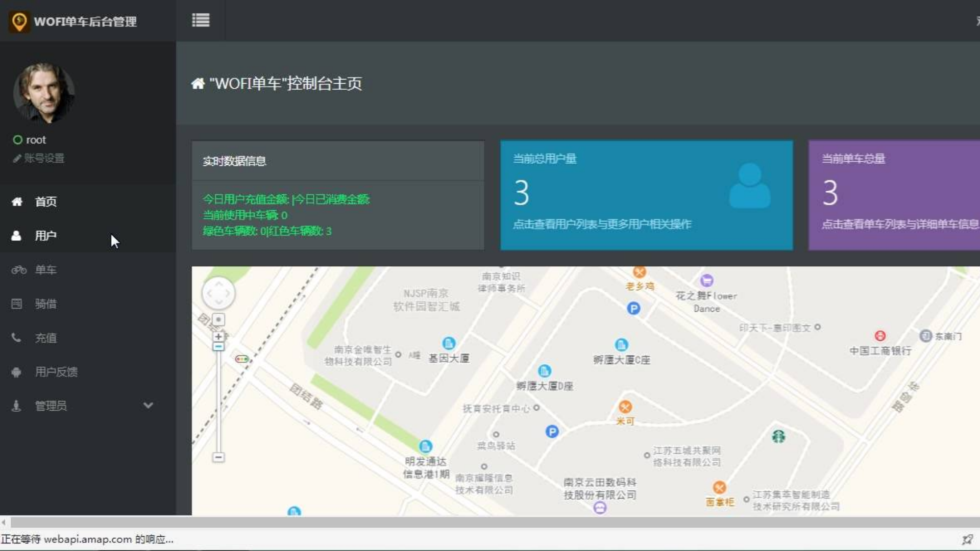The width and height of the screenshot is (980, 551).
Task: Click bottom minus button of zoom slider
Action: [x=218, y=457]
